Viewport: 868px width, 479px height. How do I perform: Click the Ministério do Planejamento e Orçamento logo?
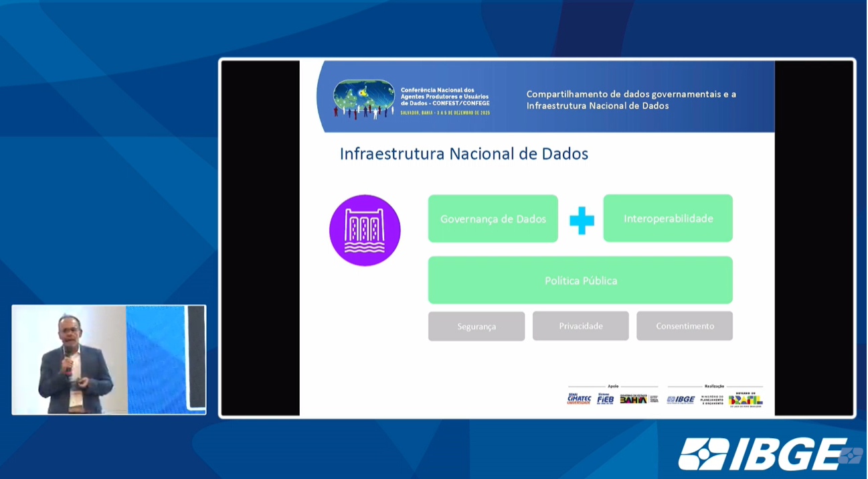(712, 400)
